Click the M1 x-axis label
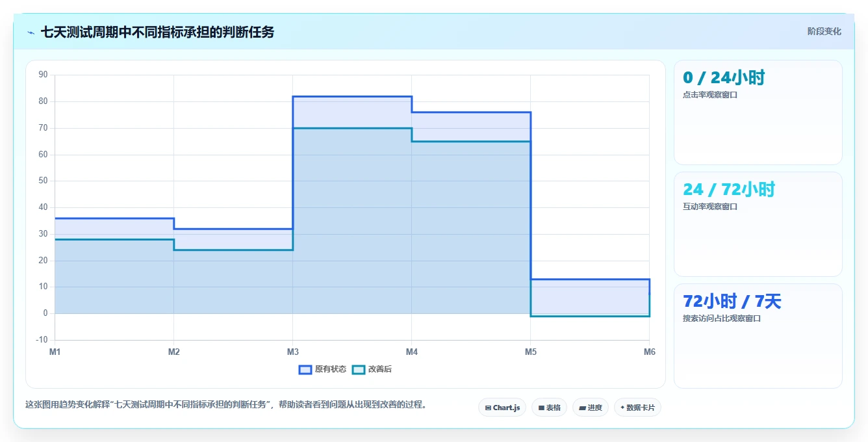868x442 pixels. click(x=55, y=352)
